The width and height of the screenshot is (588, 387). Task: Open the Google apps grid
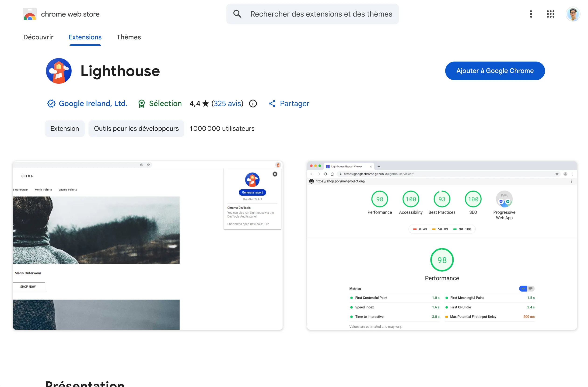(550, 14)
